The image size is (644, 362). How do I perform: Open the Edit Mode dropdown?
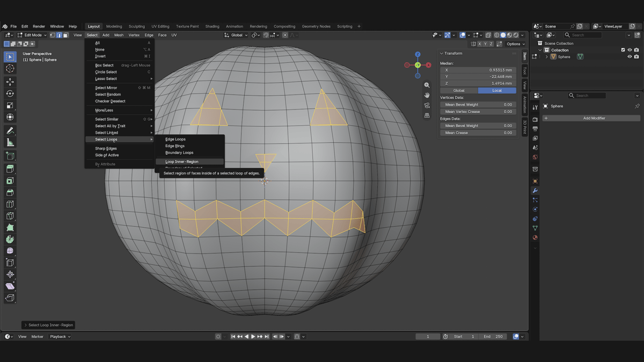pos(33,35)
